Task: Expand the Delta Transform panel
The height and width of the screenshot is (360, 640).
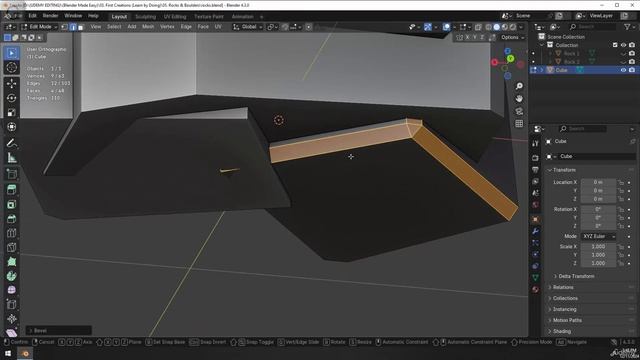Action: 576,276
